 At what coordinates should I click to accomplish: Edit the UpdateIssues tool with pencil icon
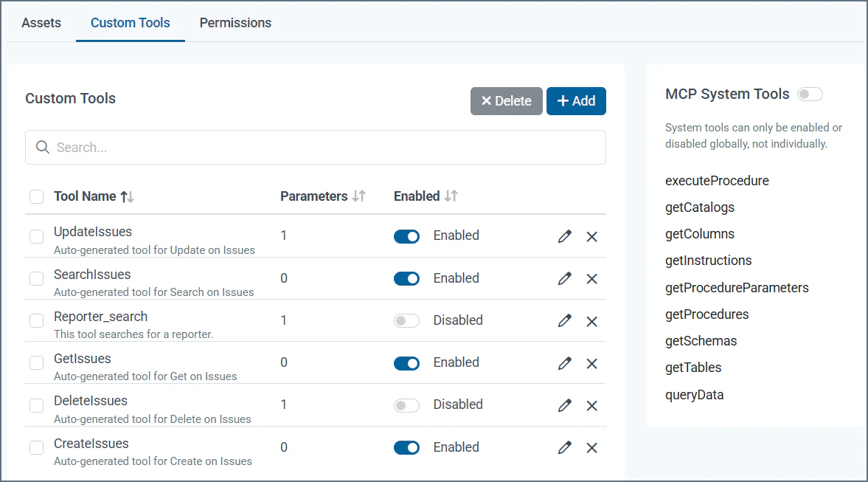pyautogui.click(x=565, y=236)
